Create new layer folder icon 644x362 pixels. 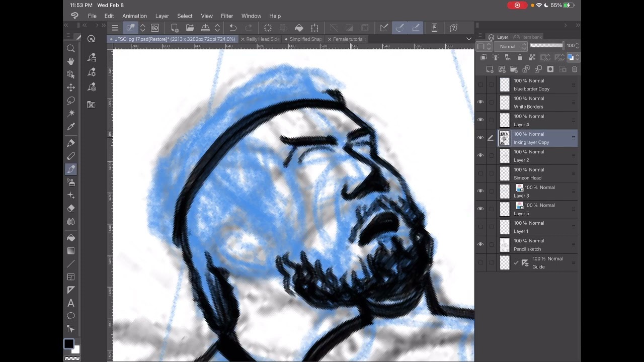click(x=514, y=69)
